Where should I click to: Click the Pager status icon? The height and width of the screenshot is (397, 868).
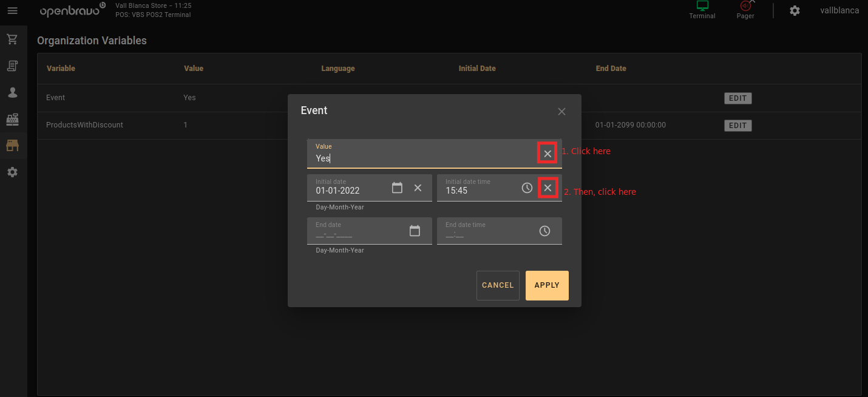coord(745,7)
